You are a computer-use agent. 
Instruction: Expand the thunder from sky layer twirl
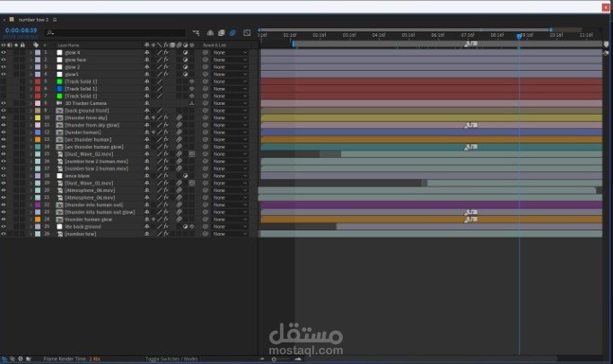coord(31,117)
